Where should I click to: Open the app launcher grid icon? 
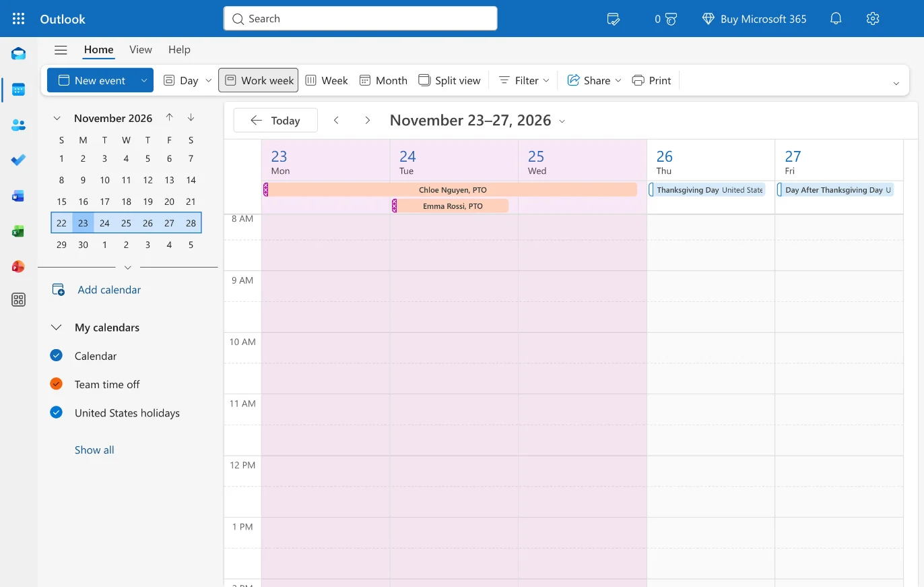[19, 18]
